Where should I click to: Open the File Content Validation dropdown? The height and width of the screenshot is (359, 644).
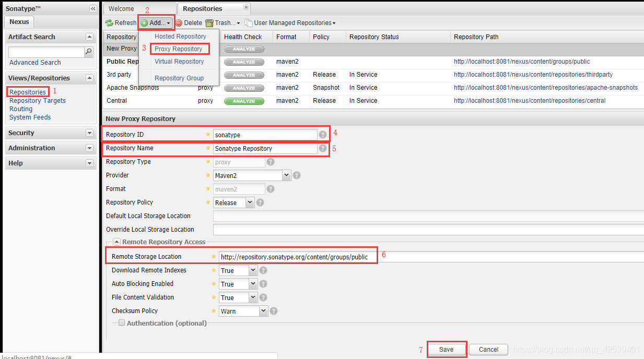point(253,297)
